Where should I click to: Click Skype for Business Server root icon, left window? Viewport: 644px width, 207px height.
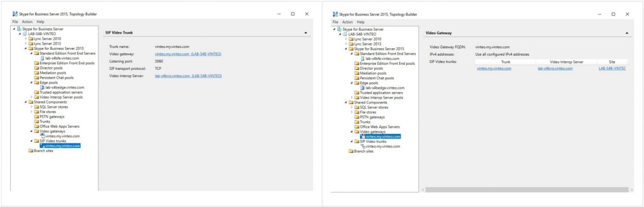pos(20,29)
